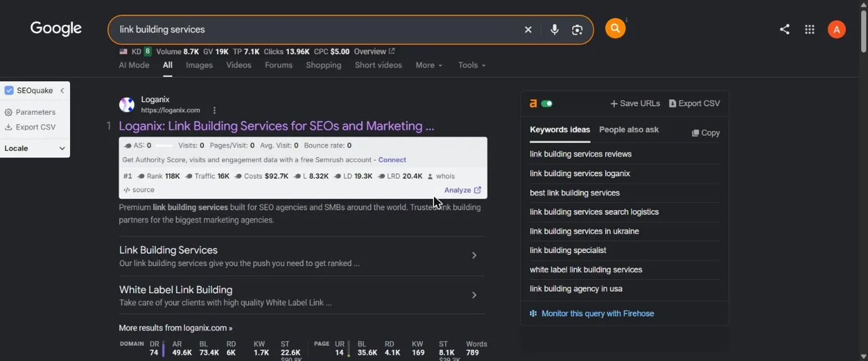Expand White Label Link Building arrow
This screenshot has width=868, height=361.
(x=474, y=295)
